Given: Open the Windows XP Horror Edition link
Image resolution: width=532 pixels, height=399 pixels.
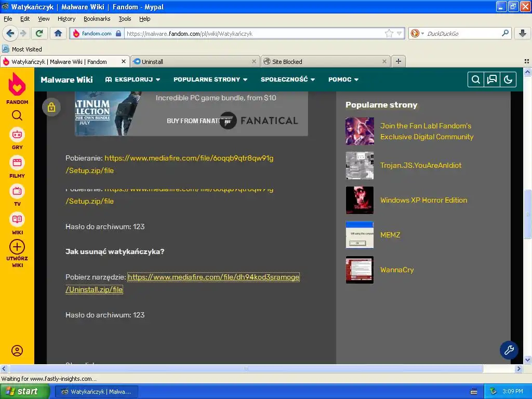Looking at the screenshot, I should point(423,200).
